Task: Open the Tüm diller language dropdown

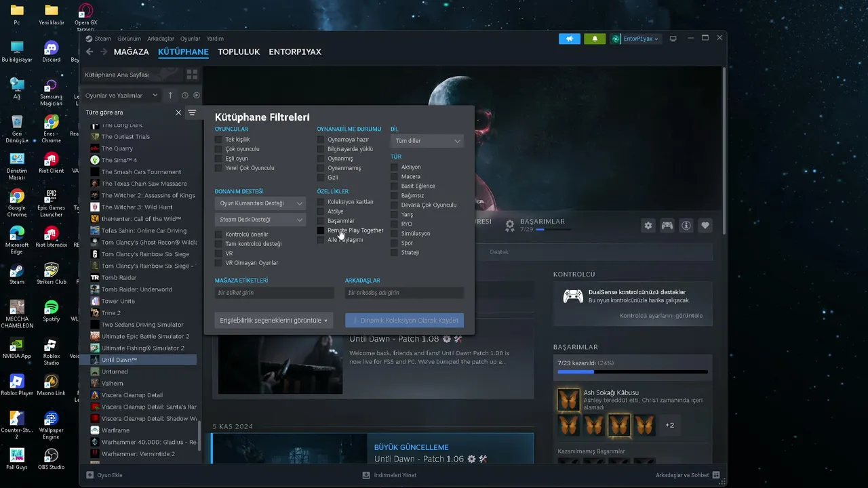Action: click(x=427, y=141)
